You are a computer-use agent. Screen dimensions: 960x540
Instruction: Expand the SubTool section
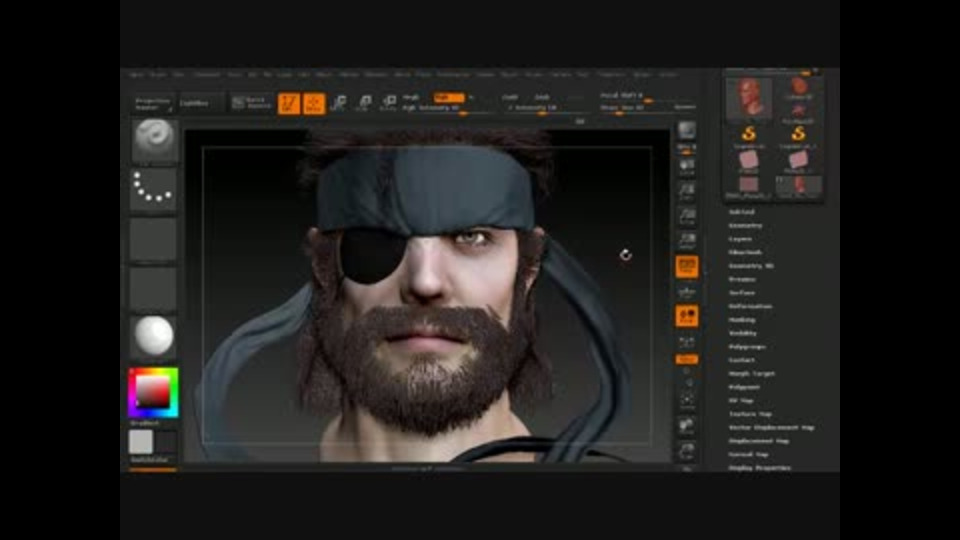point(741,212)
